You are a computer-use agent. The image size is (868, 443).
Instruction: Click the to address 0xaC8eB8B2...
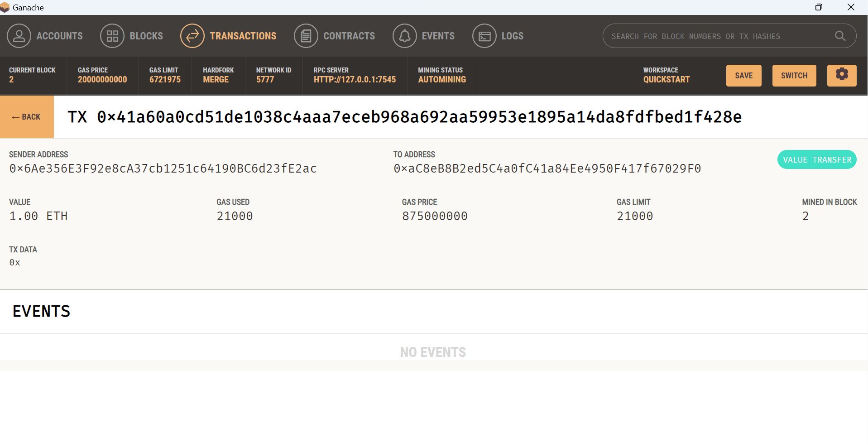(547, 169)
